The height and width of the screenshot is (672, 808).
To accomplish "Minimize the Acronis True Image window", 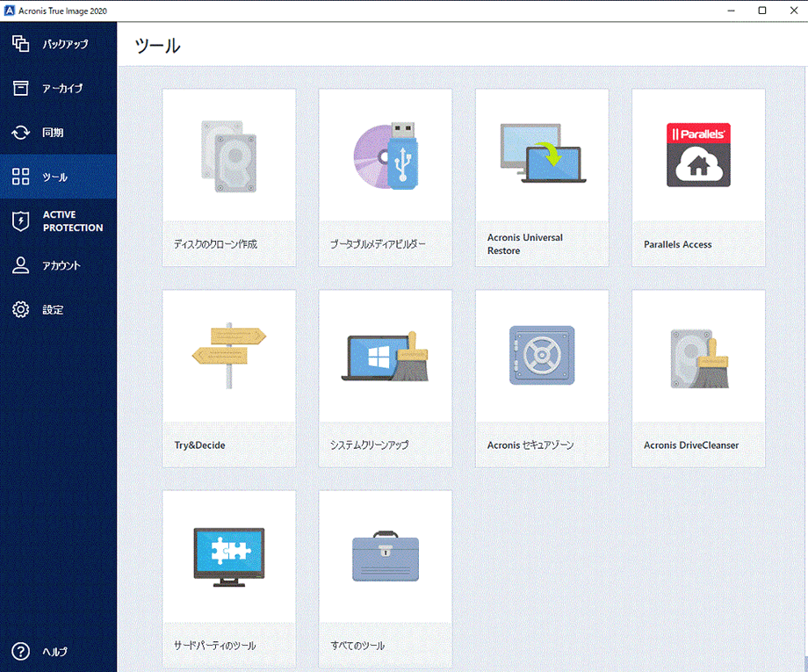I will click(732, 11).
